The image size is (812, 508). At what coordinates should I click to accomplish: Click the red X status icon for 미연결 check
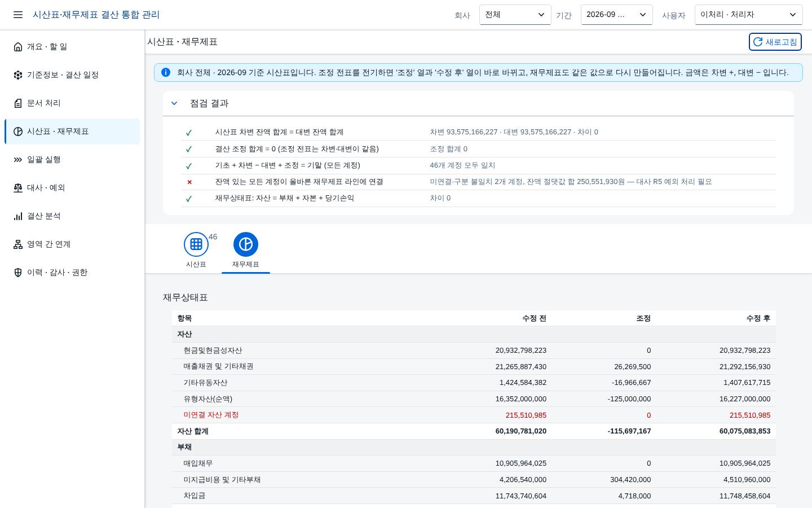(189, 182)
